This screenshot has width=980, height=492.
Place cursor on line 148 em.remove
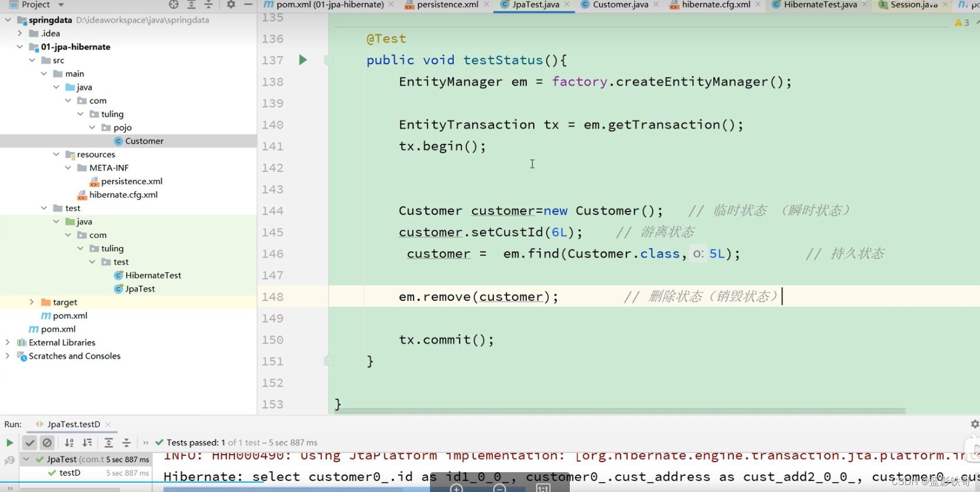click(478, 297)
